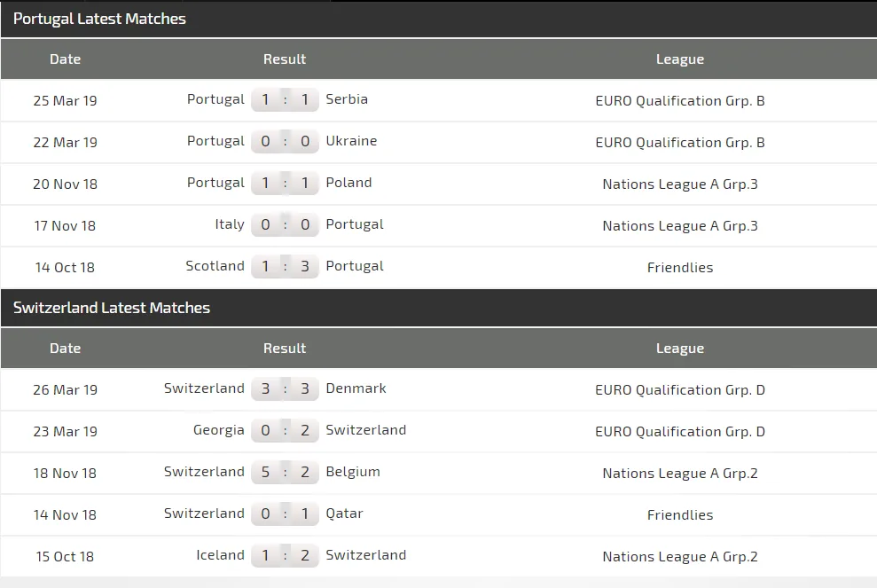Click the Iceland vs Switzerland 1:2 score
Viewport: 877px width, 588px height.
(x=285, y=556)
